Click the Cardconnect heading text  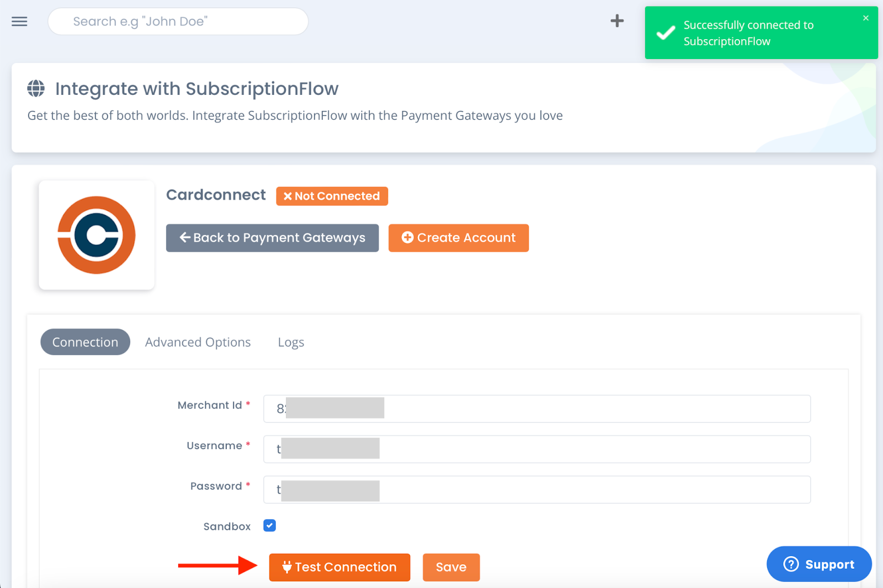point(216,195)
